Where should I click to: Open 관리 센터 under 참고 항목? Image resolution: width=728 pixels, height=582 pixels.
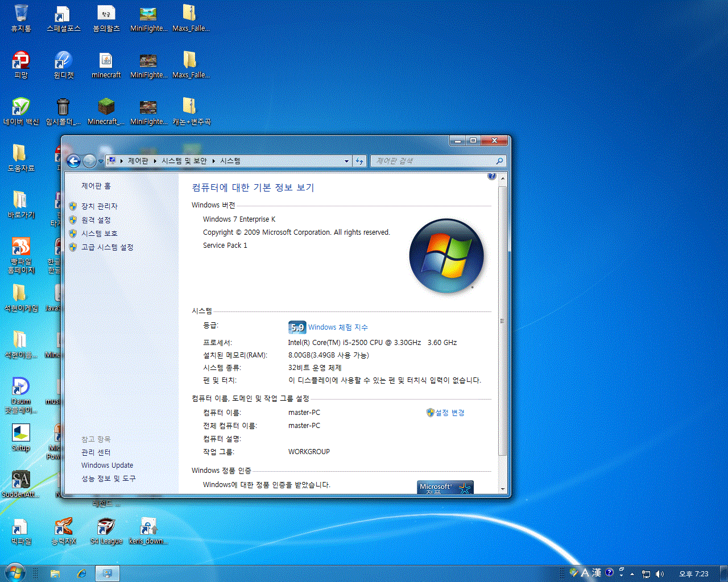96,452
